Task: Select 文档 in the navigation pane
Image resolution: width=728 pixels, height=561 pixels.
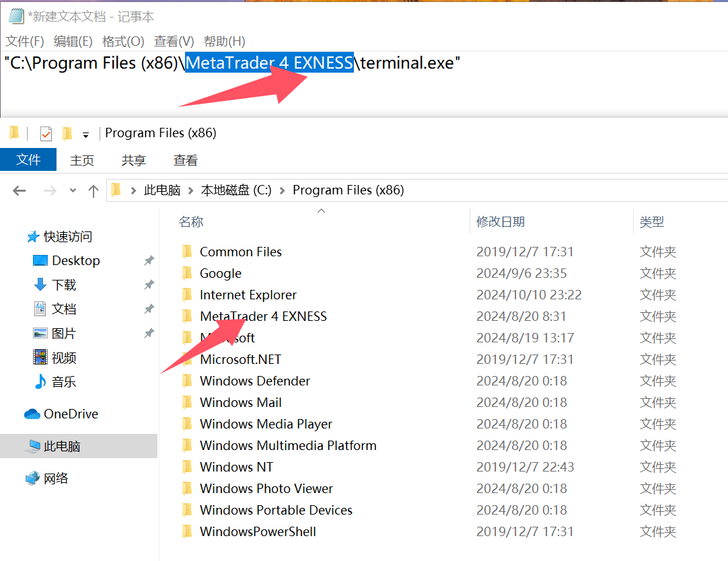Action: [x=64, y=309]
